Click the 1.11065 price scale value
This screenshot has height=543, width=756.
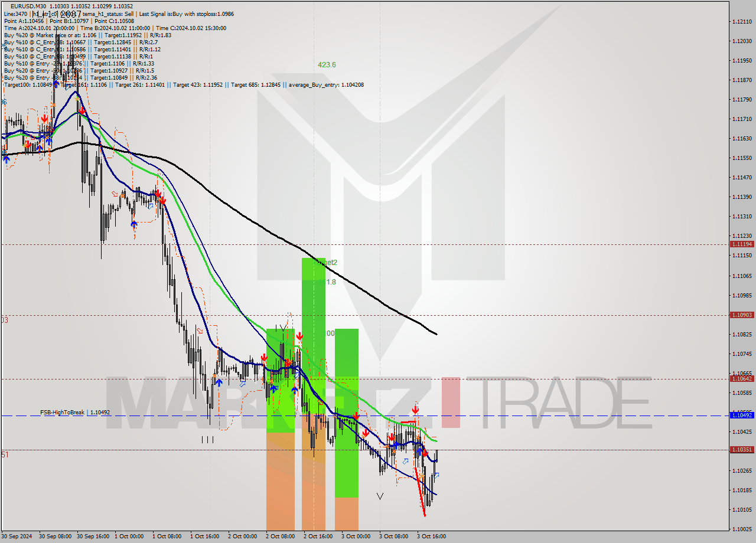coord(742,276)
